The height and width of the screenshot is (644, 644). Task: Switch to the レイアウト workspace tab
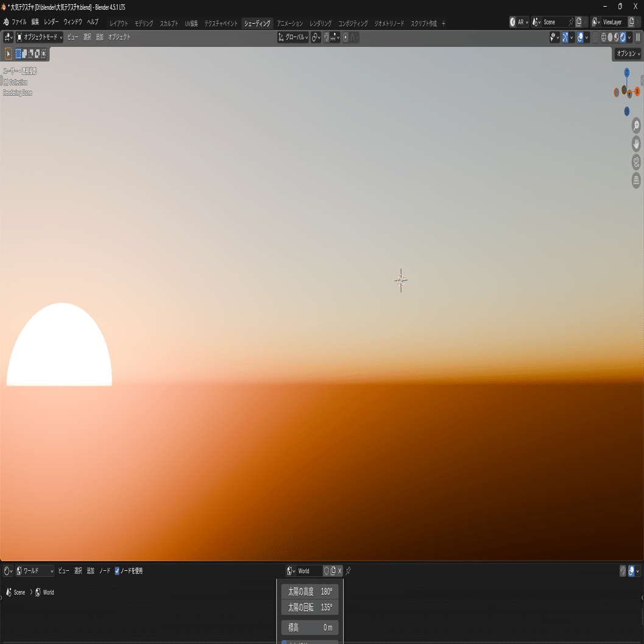click(119, 23)
